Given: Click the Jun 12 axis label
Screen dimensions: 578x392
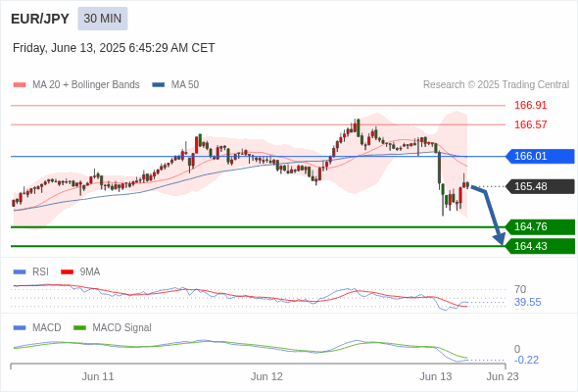Looking at the screenshot, I should click(266, 376).
